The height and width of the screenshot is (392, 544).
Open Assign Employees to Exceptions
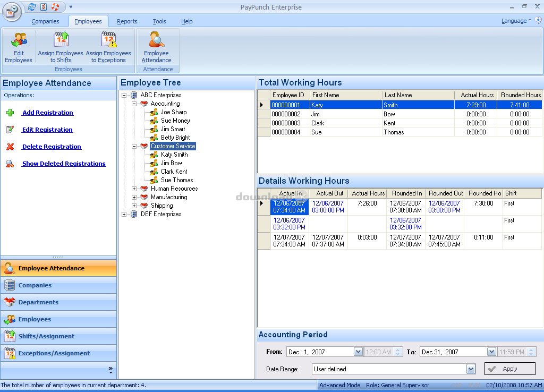tap(109, 47)
